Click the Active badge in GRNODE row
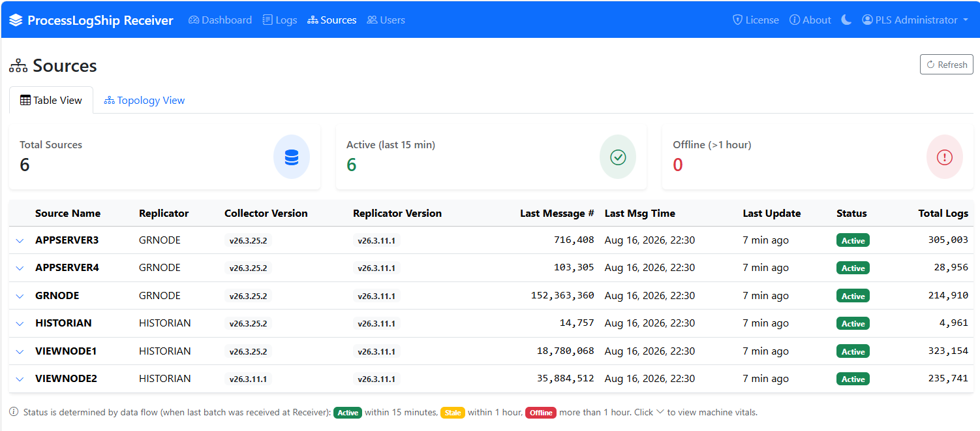This screenshot has width=980, height=431. 853,296
